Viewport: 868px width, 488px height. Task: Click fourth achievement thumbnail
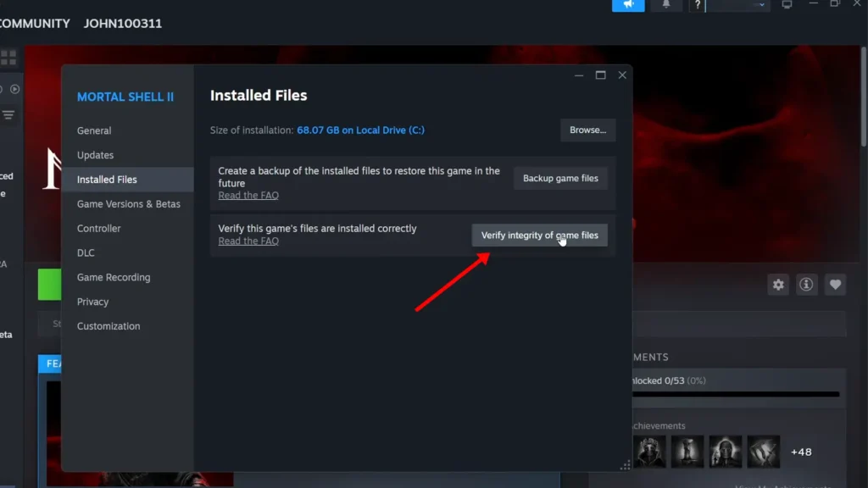click(x=764, y=452)
